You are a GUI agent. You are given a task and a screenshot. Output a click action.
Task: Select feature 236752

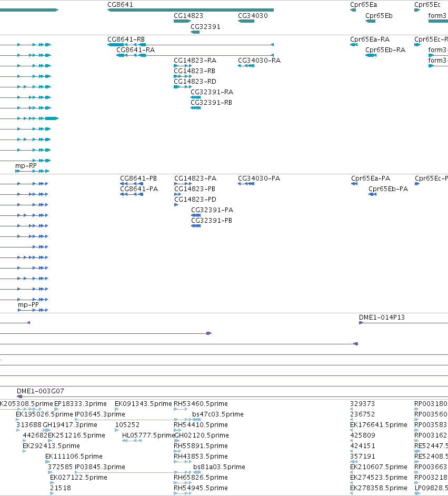pyautogui.click(x=363, y=414)
